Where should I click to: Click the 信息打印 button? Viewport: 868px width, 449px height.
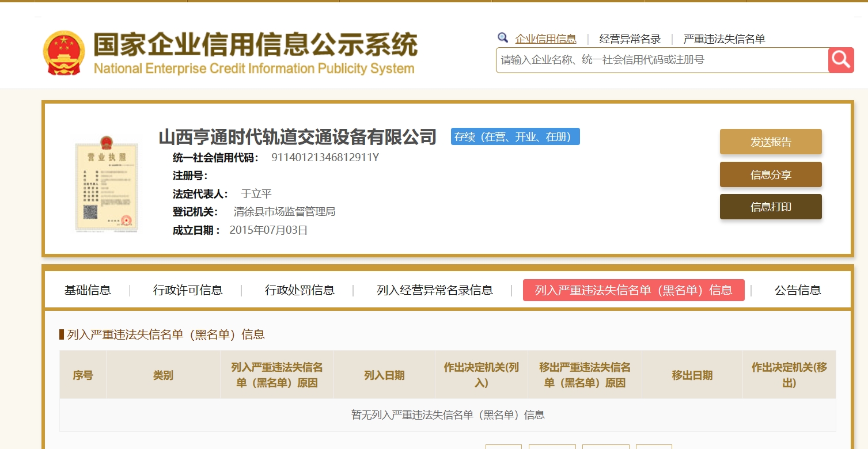tap(771, 207)
